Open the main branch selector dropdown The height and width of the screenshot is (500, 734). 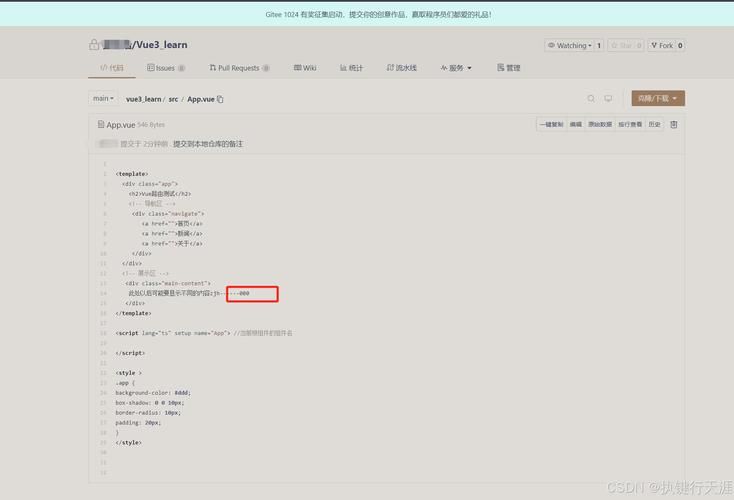[103, 98]
